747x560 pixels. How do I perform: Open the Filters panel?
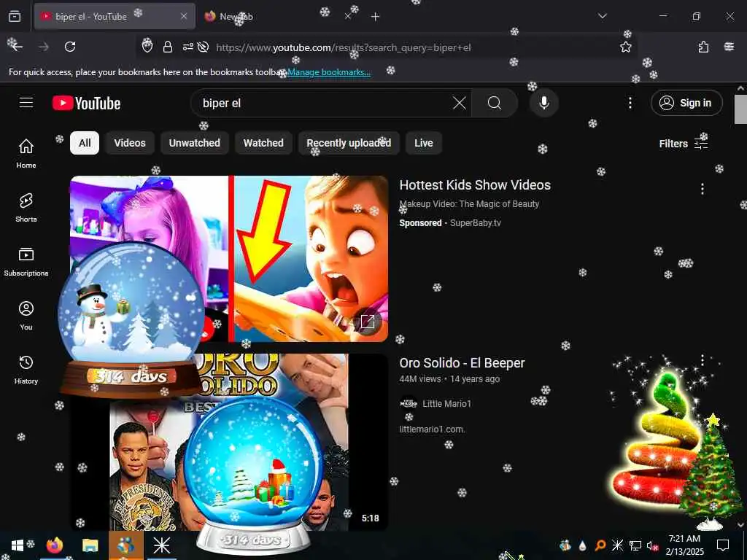[x=683, y=144]
